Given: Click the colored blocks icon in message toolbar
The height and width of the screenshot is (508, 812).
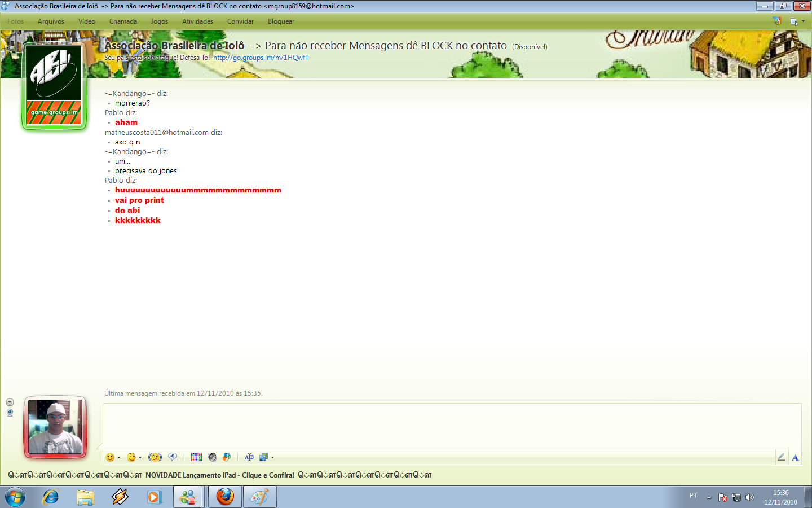Looking at the screenshot, I should 227,457.
